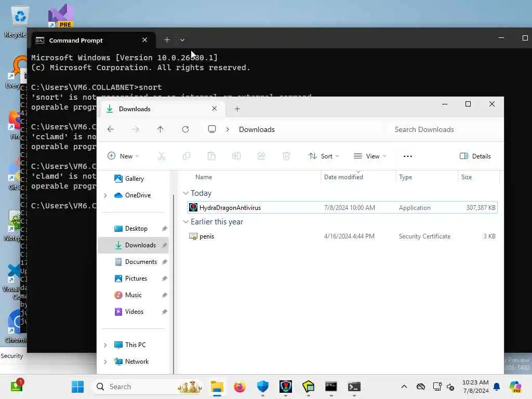Open the Copilot Preview icon in taskbar
This screenshot has height=399, width=532.
point(515,387)
